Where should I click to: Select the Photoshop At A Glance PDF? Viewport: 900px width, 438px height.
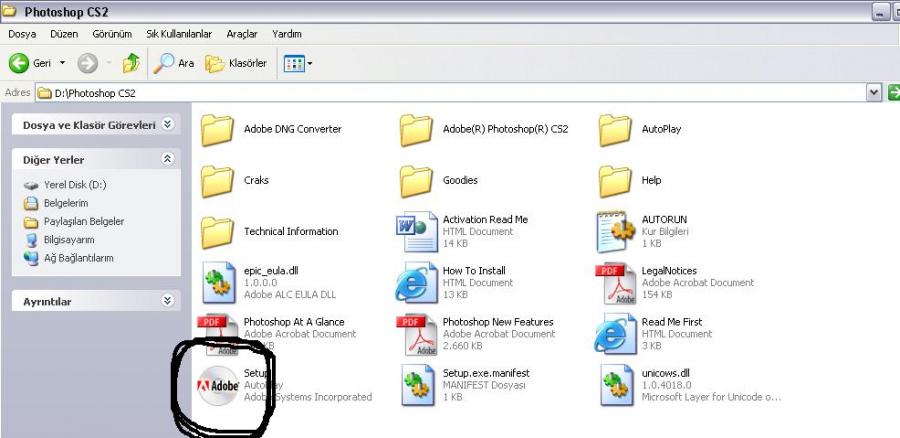pos(218,334)
